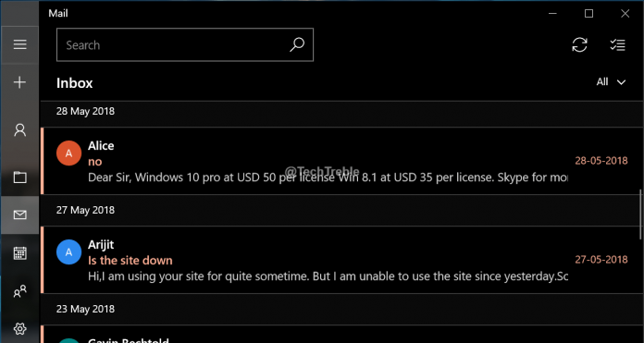Open Arijit's 'Is the site down' email

[x=341, y=260]
